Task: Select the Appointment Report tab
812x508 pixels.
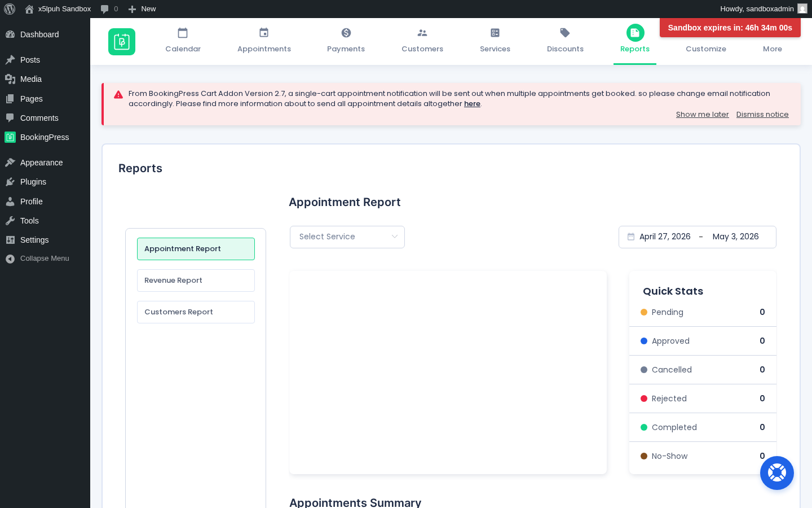Action: [196, 249]
